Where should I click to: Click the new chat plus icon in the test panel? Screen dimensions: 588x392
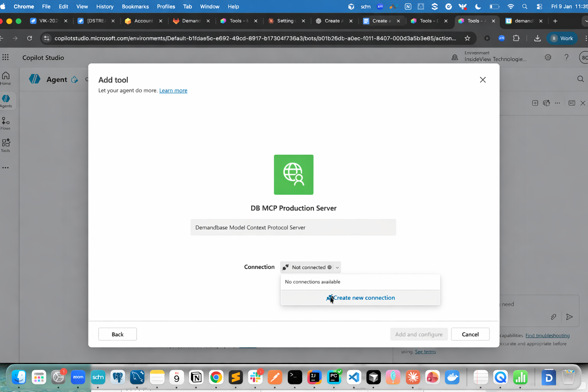(535, 103)
